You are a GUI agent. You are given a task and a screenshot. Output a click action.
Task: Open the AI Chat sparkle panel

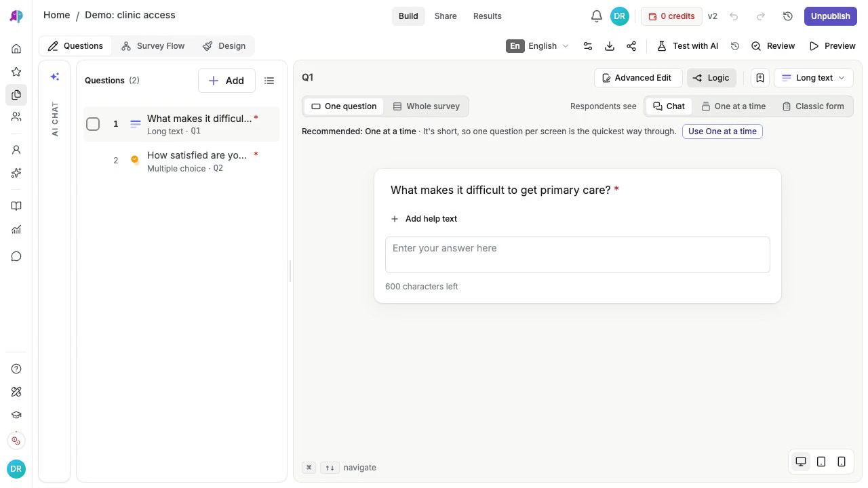pyautogui.click(x=55, y=77)
